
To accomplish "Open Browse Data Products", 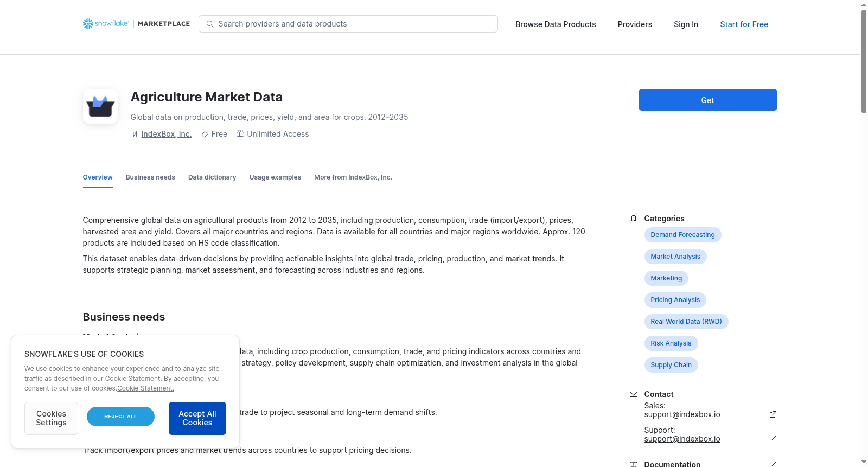I will (x=556, y=24).
